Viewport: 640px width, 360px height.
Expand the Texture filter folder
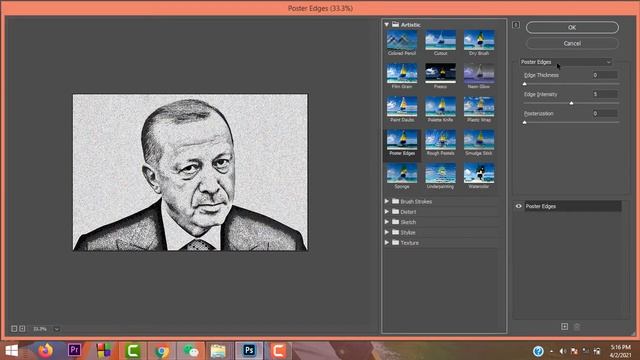[387, 242]
